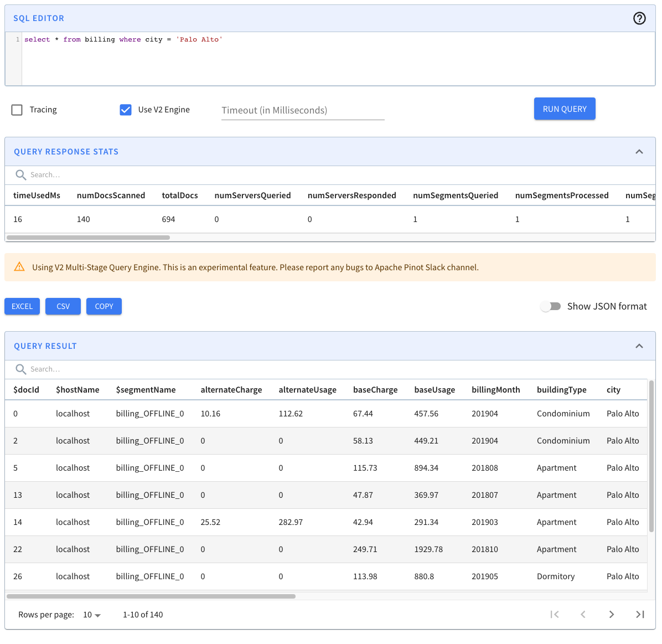This screenshot has height=644, width=662.
Task: Click the billingMonth column header
Action: 495,390
